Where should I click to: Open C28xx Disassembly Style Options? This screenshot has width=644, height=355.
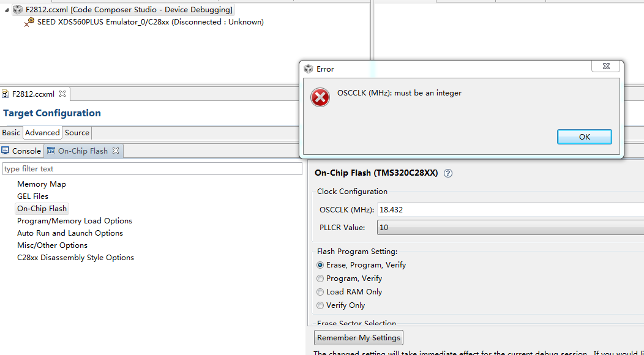coord(75,258)
